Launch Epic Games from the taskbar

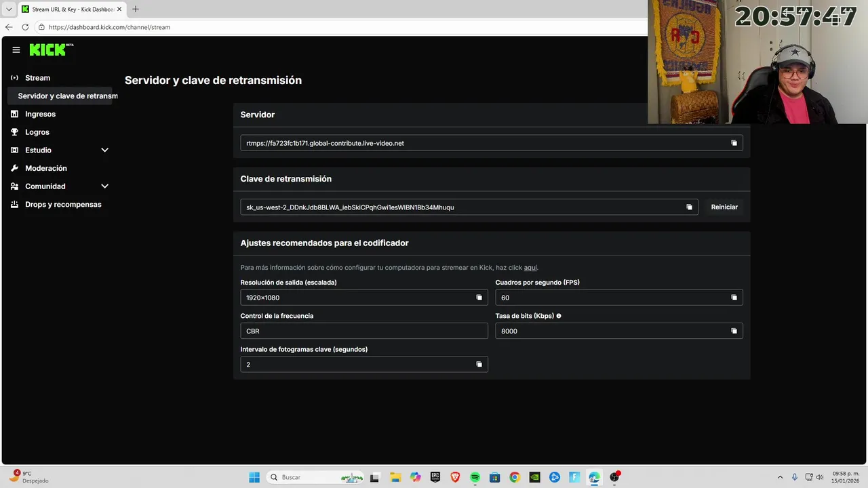point(435,477)
